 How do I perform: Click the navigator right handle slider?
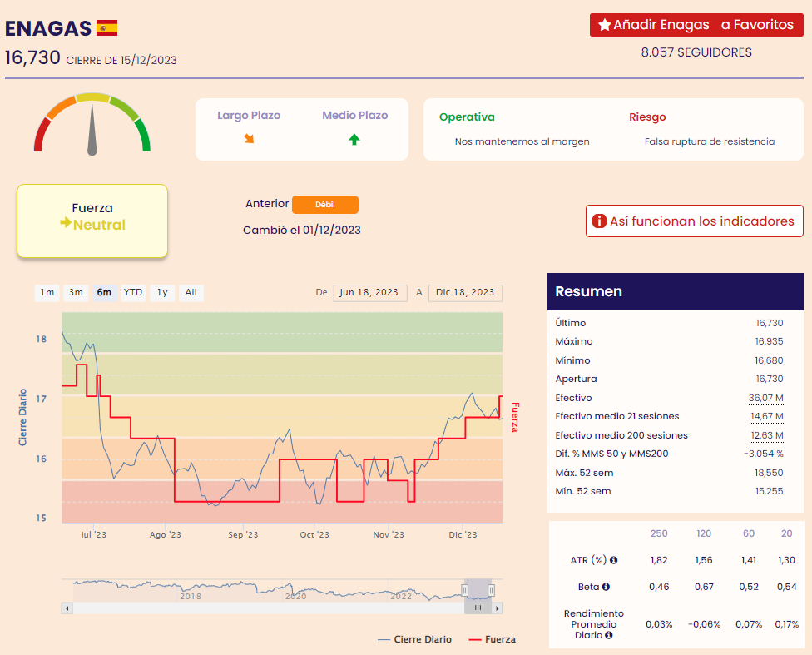click(x=491, y=590)
